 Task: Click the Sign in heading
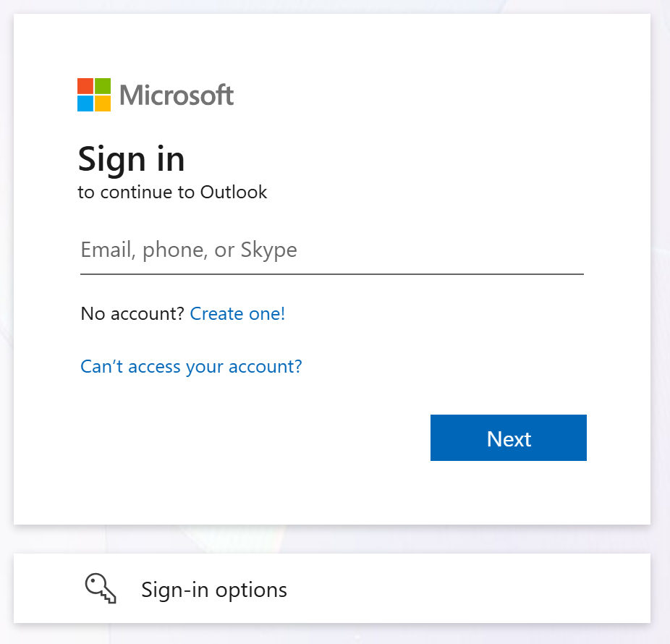pyautogui.click(x=131, y=158)
